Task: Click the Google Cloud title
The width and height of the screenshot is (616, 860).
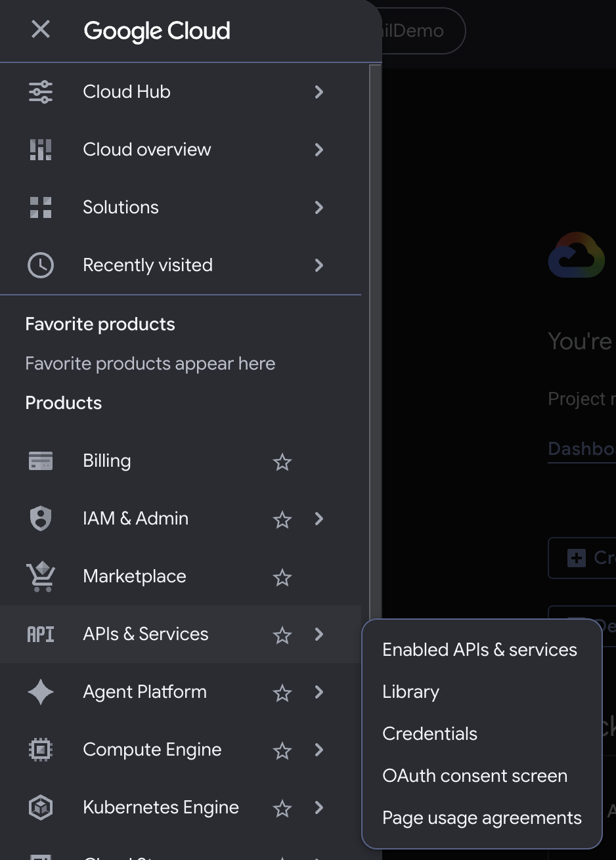Action: pyautogui.click(x=157, y=31)
